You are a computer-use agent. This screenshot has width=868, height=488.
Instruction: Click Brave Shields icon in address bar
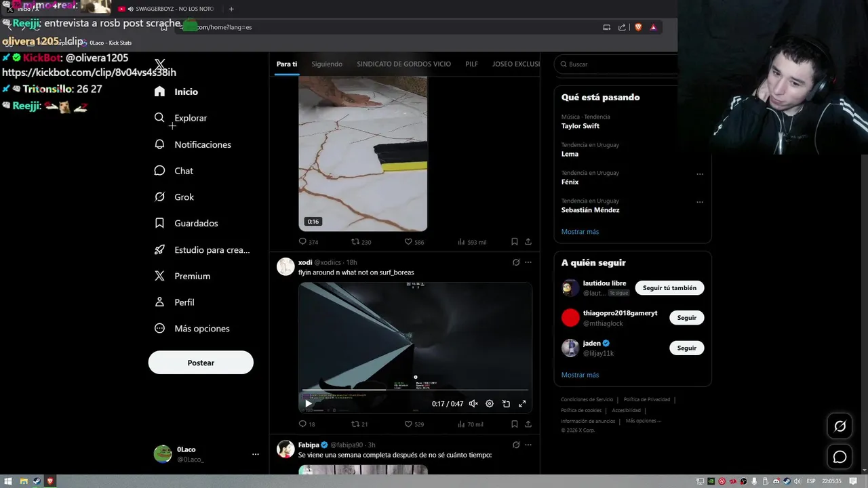pyautogui.click(x=638, y=27)
